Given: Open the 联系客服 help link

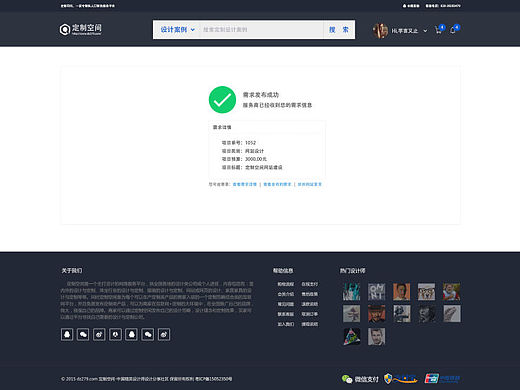Looking at the screenshot, I should click(286, 314).
